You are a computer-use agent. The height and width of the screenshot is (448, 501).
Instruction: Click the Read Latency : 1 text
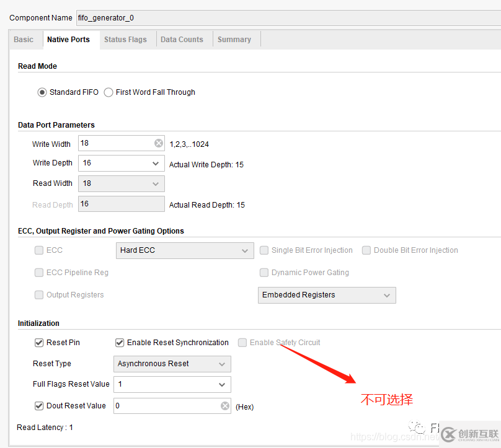click(45, 428)
